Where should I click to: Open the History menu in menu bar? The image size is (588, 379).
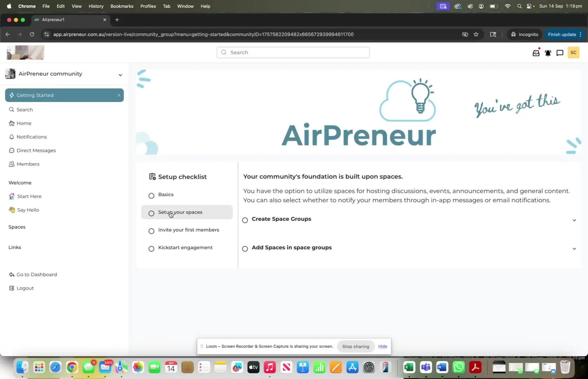(96, 6)
